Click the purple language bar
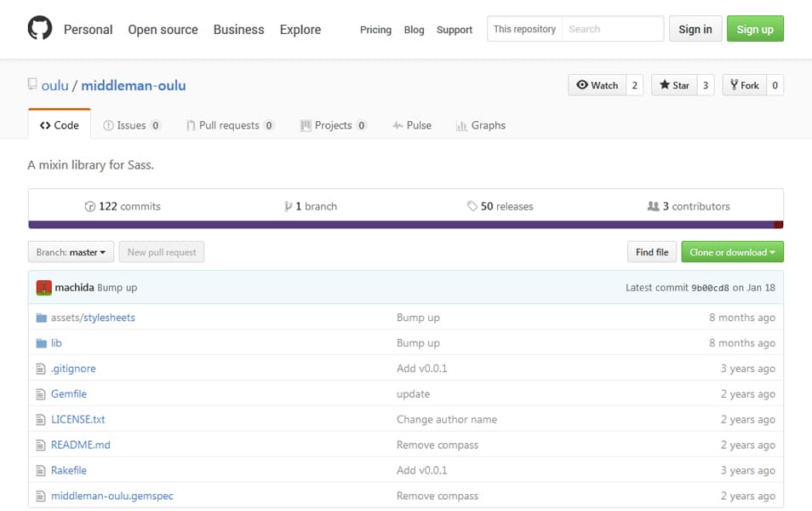 click(402, 225)
